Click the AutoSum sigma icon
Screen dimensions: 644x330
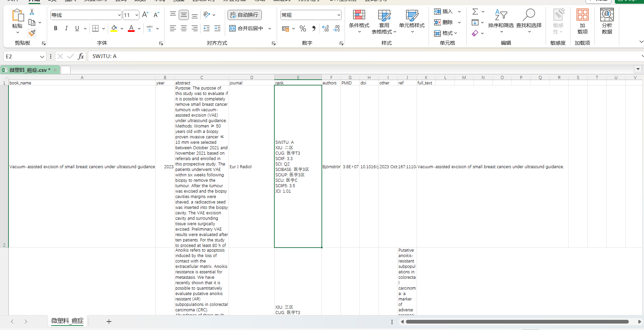pyautogui.click(x=475, y=12)
